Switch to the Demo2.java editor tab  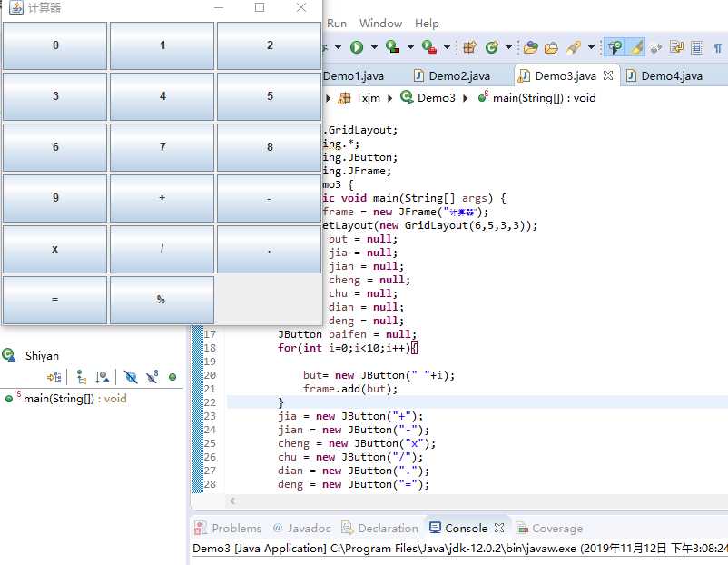(452, 75)
